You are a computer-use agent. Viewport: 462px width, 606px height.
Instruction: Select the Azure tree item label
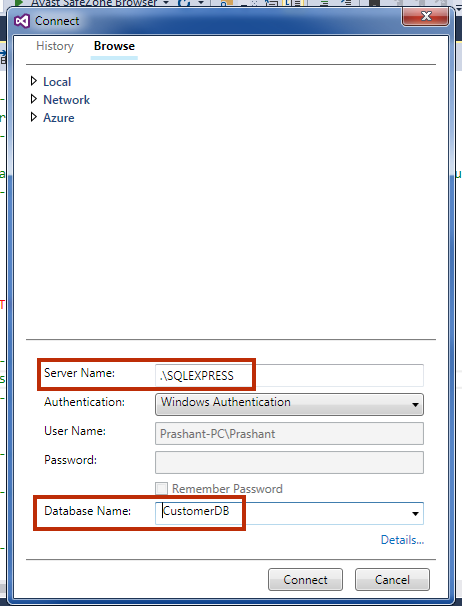click(x=58, y=118)
